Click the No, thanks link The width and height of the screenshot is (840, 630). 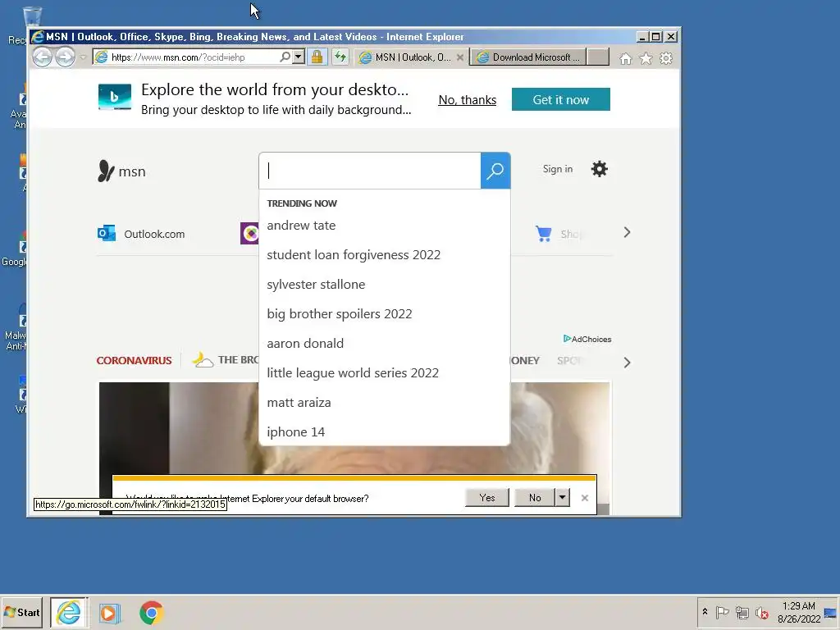pos(467,99)
